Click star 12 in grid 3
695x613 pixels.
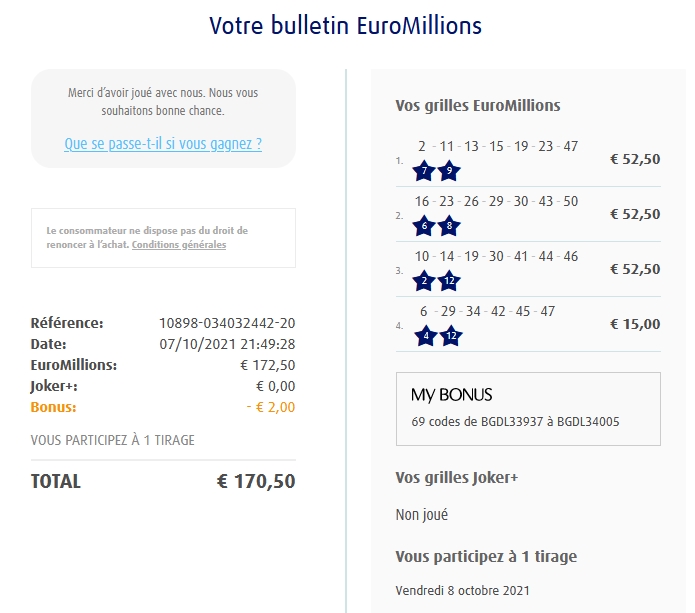click(x=450, y=281)
